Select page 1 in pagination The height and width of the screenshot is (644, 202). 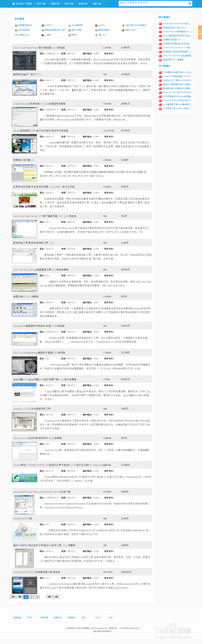26,597
